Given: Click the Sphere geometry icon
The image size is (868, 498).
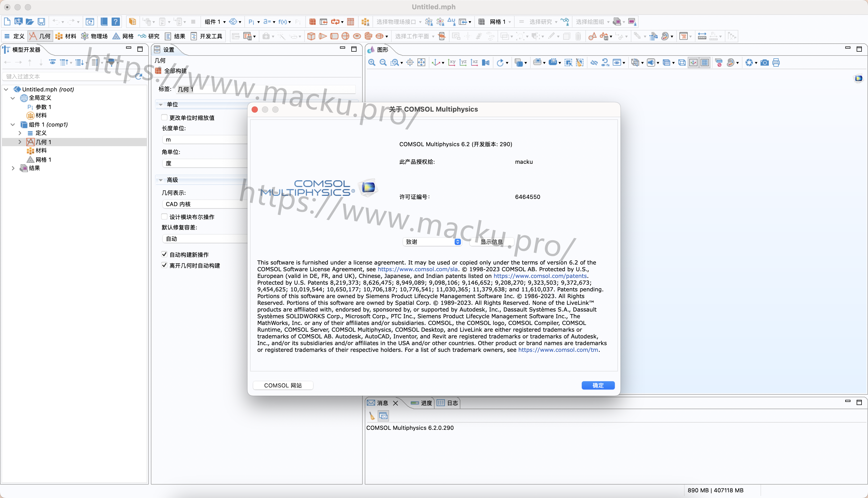Looking at the screenshot, I should [345, 36].
